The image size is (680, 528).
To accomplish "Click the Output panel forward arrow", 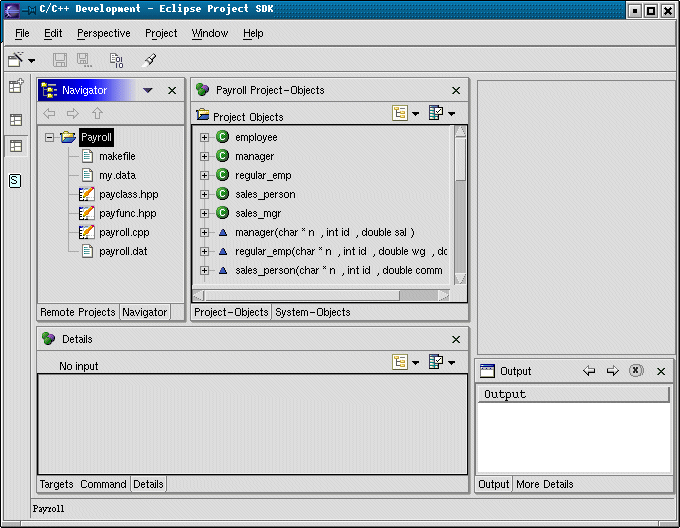I will [613, 371].
